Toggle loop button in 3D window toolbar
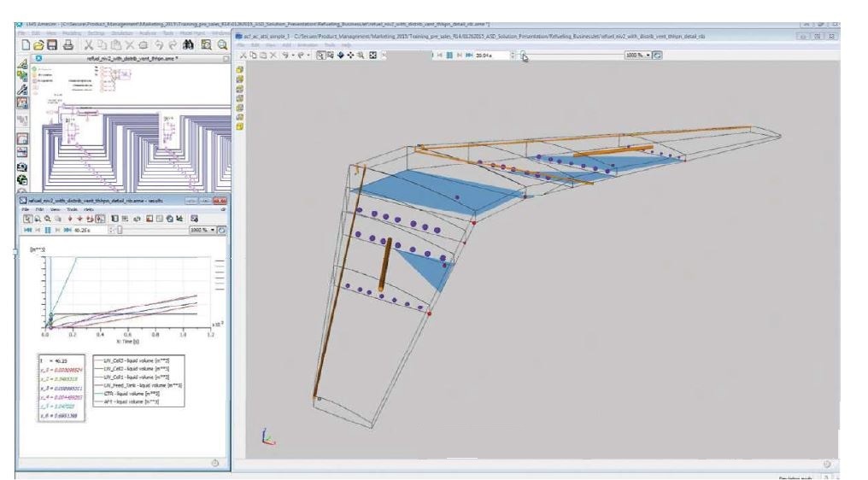Viewport: 868px width, 480px height. [657, 56]
